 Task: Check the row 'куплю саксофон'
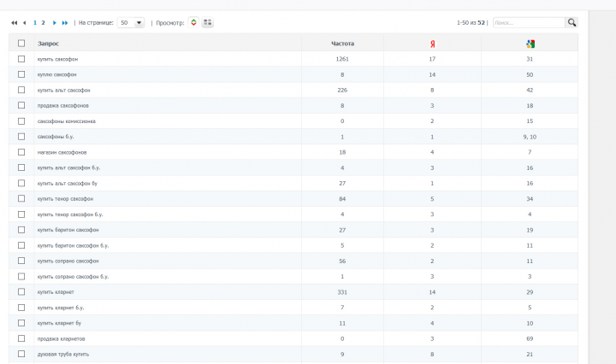point(21,74)
